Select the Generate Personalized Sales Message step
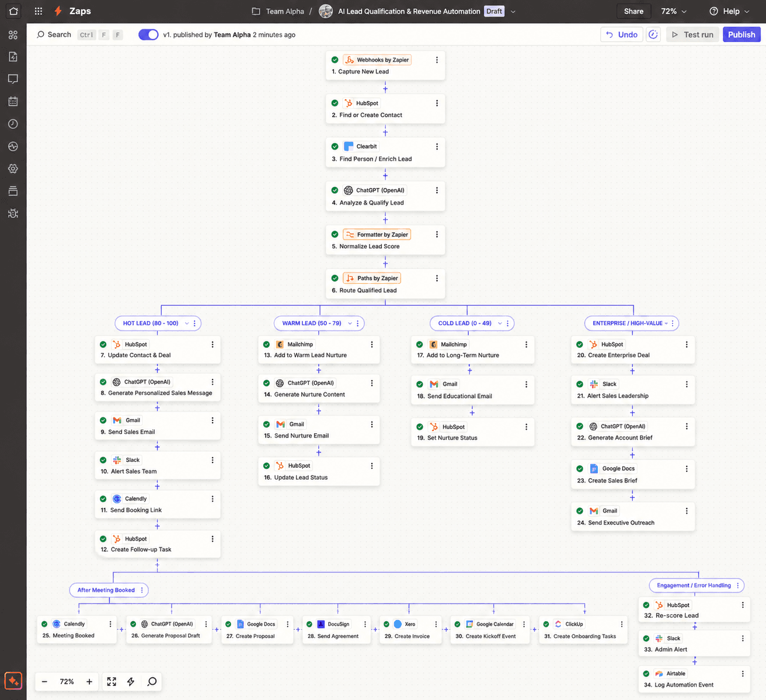The height and width of the screenshot is (700, 766). [158, 388]
